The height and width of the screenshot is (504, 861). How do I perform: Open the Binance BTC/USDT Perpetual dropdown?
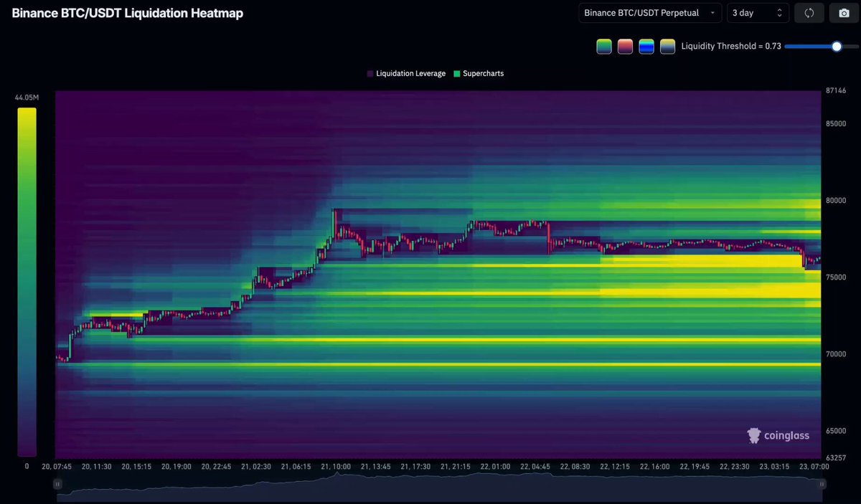(x=650, y=13)
